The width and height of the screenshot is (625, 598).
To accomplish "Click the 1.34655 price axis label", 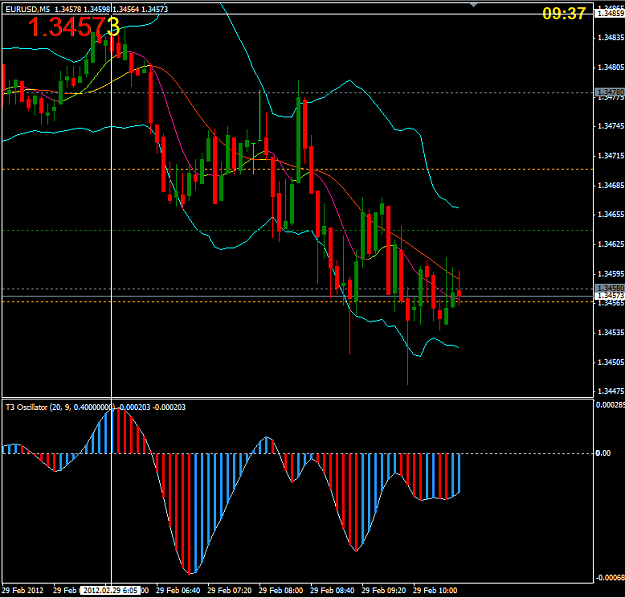I will point(611,214).
